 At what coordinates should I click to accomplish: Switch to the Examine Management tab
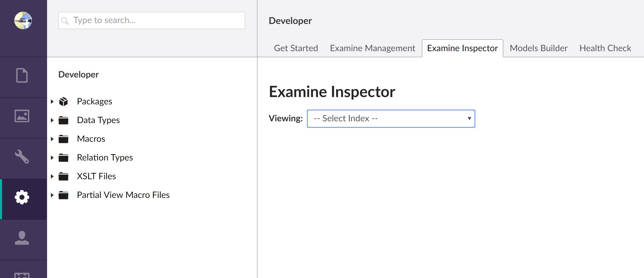(x=372, y=48)
